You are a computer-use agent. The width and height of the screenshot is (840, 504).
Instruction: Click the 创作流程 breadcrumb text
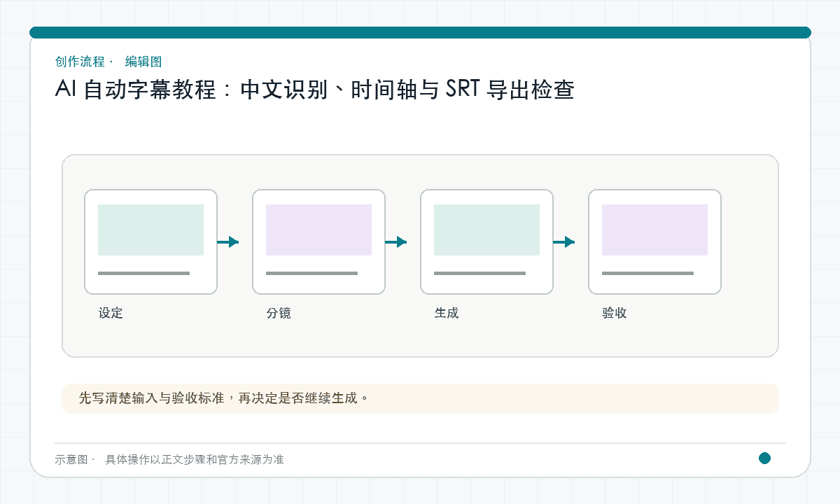(80, 62)
